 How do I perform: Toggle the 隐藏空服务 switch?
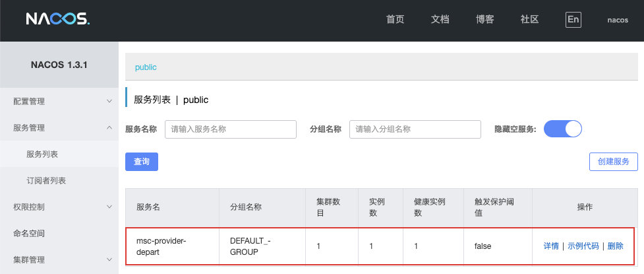[563, 129]
